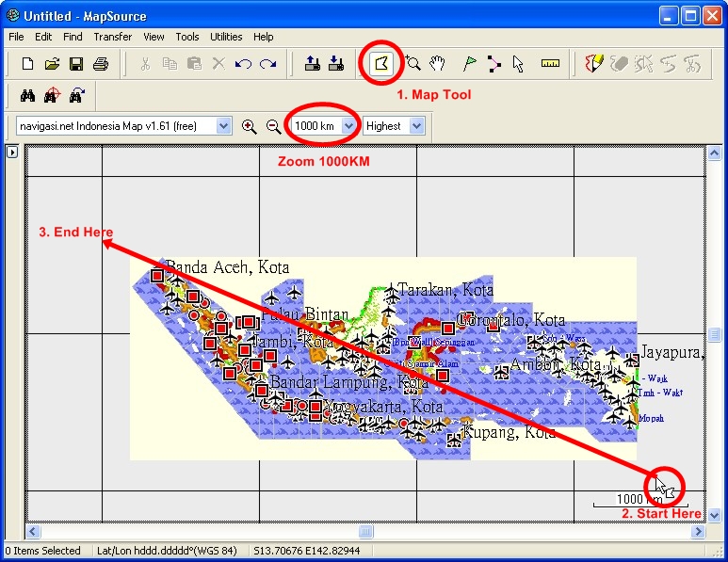The width and height of the screenshot is (728, 562).
Task: Click the 0 Items Selected status
Action: (x=42, y=551)
